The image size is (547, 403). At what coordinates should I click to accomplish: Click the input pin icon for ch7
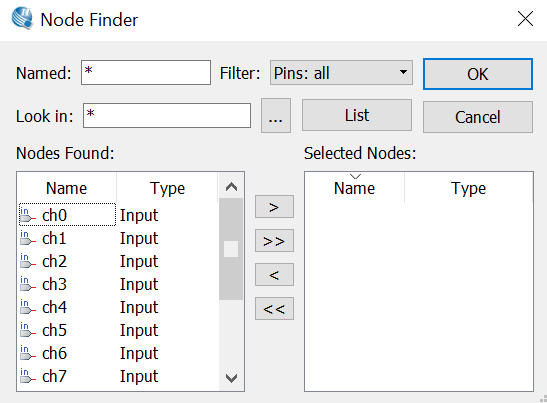[28, 376]
